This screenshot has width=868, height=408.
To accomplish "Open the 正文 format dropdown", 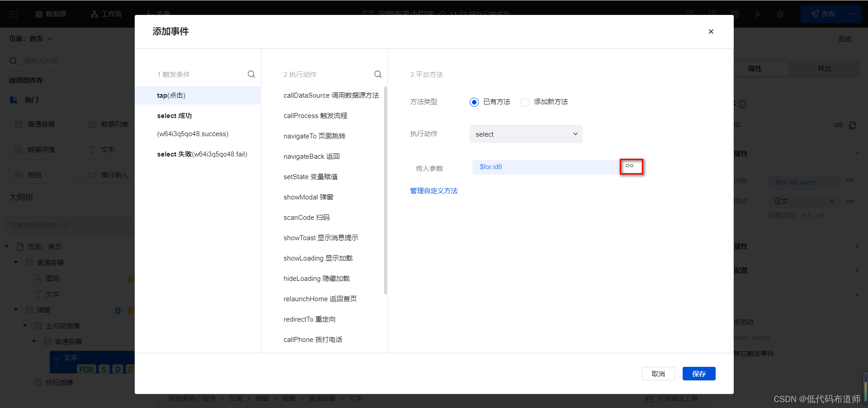I will (804, 201).
